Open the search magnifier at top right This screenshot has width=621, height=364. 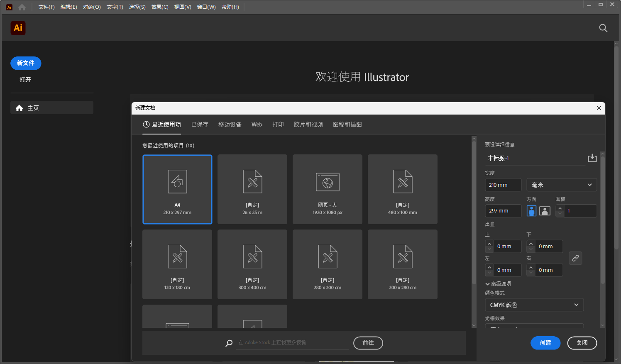click(603, 28)
